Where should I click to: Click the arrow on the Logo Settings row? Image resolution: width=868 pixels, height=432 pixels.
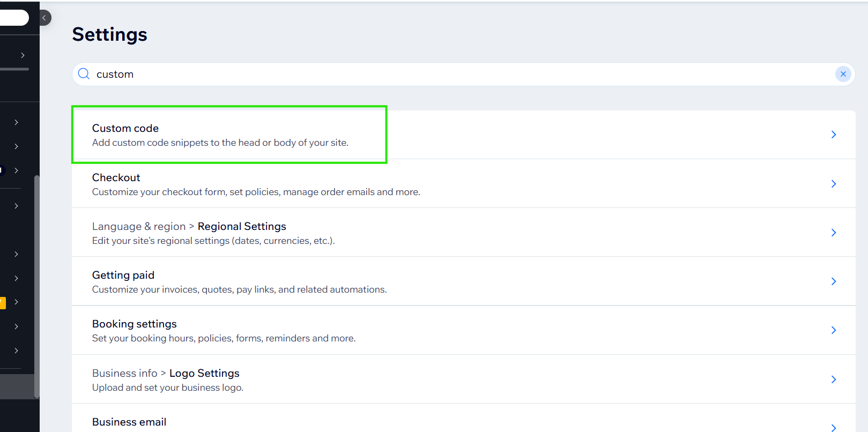[833, 379]
